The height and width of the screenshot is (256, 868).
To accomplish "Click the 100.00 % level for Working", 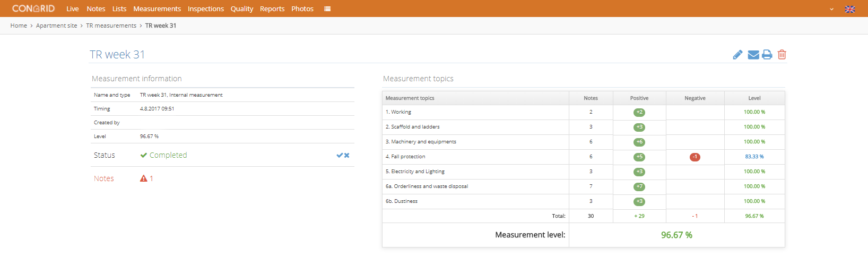I will point(754,112).
